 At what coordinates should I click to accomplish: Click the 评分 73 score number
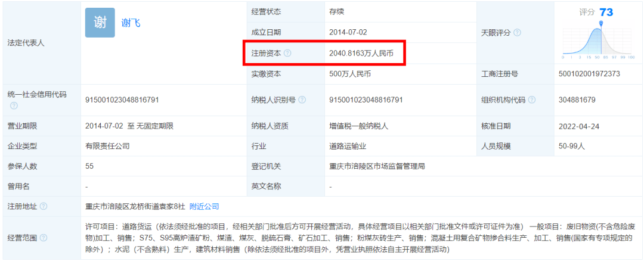(606, 12)
